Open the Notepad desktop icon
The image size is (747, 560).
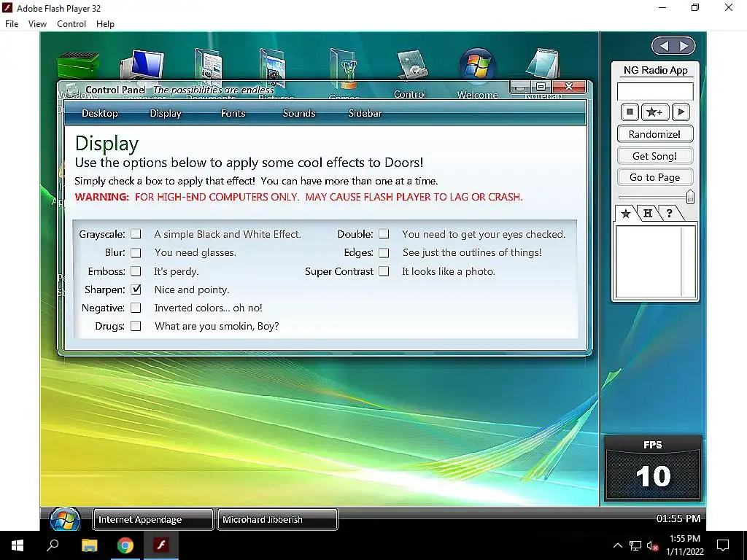543,64
